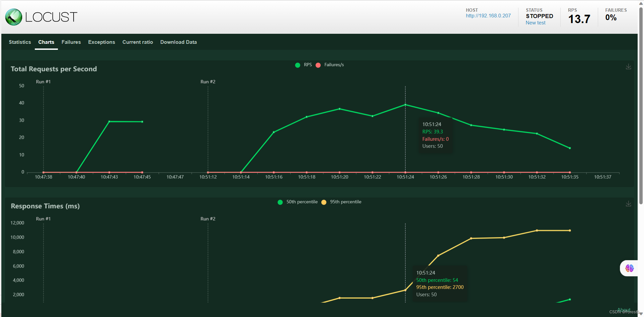Click the Total Requests per Second title
644x317 pixels.
(x=54, y=69)
